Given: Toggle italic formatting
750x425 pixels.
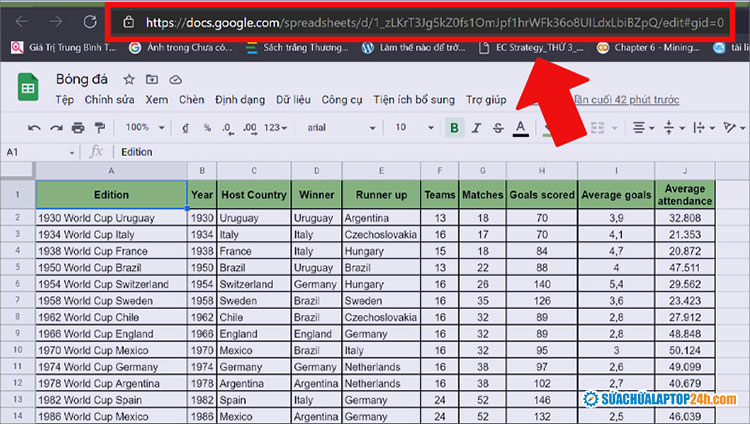Looking at the screenshot, I should 476,128.
